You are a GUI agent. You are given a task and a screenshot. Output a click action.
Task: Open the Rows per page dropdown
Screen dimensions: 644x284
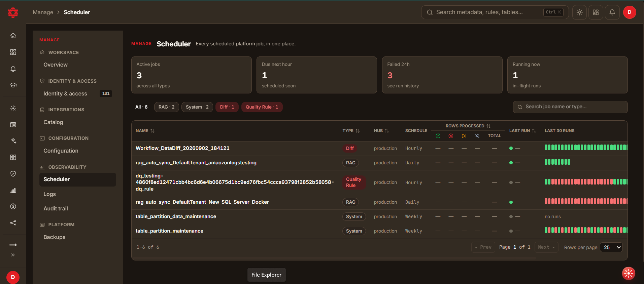click(611, 247)
